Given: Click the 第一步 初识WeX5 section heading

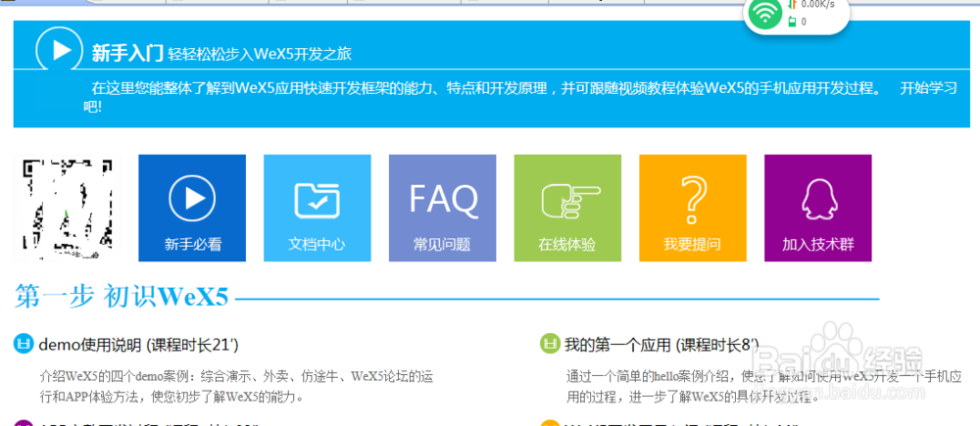Looking at the screenshot, I should 122,297.
